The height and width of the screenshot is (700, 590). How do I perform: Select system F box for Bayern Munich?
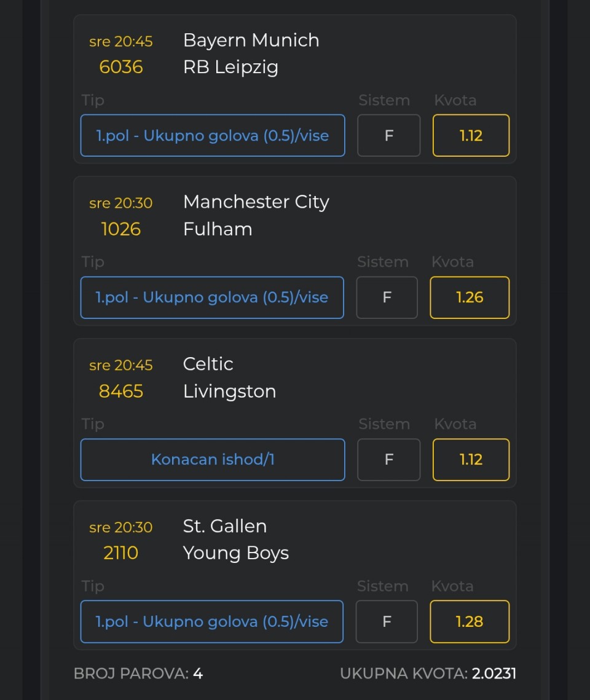tap(388, 135)
